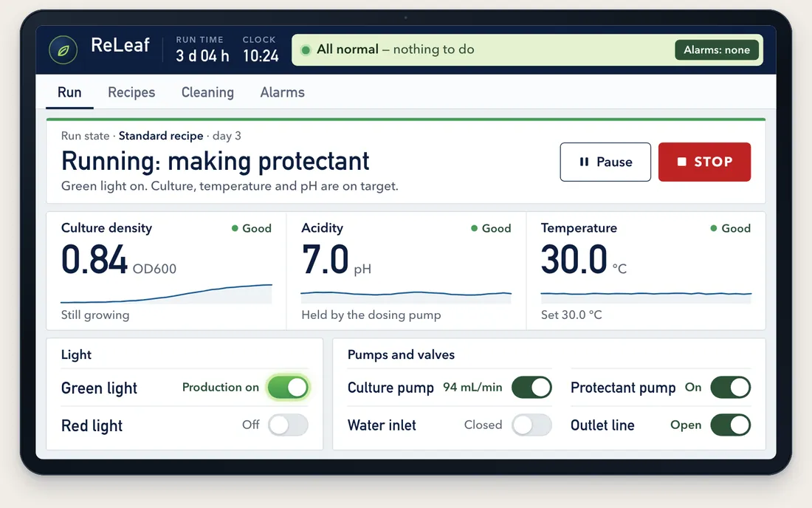Click the Production on label
The width and height of the screenshot is (812, 508).
click(221, 388)
